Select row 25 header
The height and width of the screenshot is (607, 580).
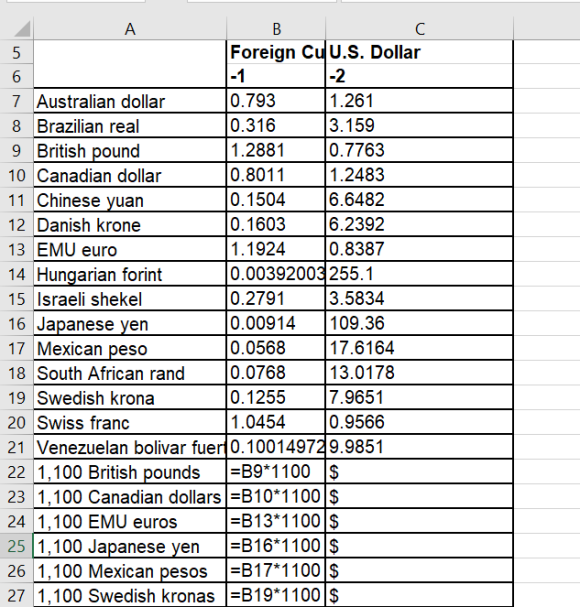(16, 546)
